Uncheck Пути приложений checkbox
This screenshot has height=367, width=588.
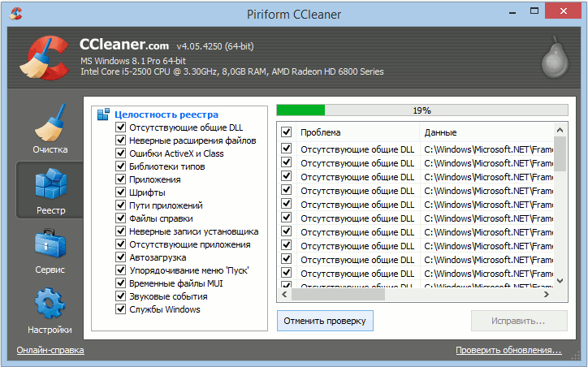120,205
